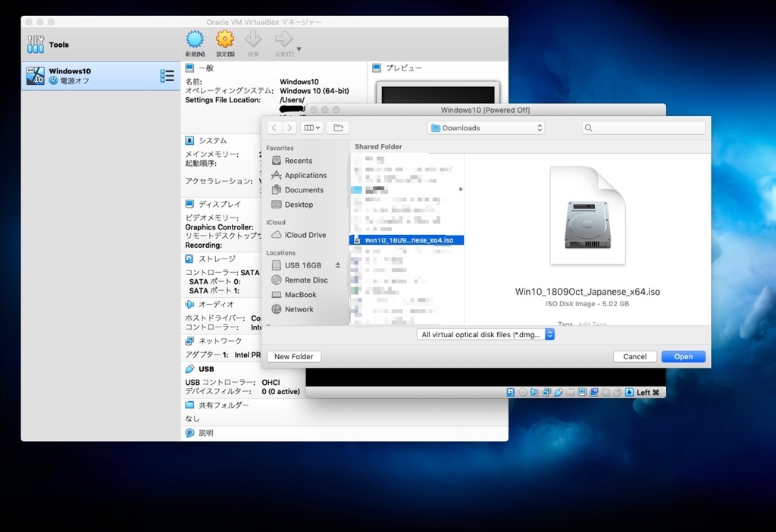Click the Start (起動) arrow toolbar icon
This screenshot has width=776, height=532.
tap(283, 39)
